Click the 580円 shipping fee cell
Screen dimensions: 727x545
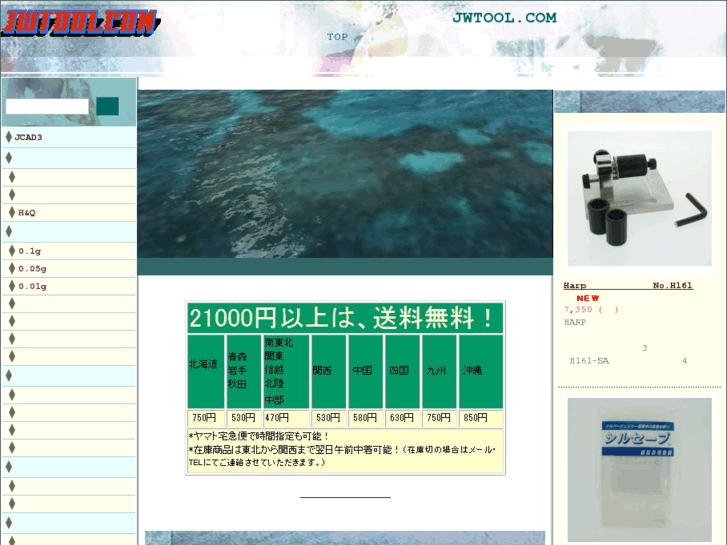pos(365,418)
